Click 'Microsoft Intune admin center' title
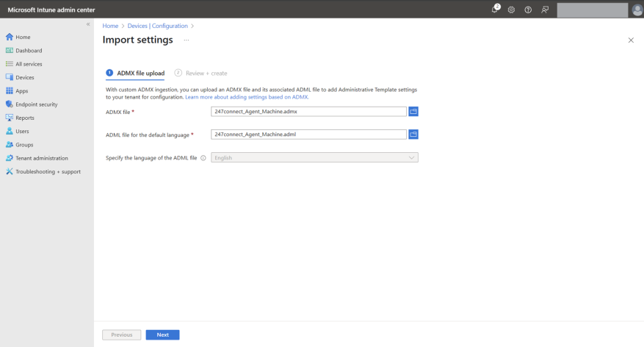644x347 pixels. point(51,10)
